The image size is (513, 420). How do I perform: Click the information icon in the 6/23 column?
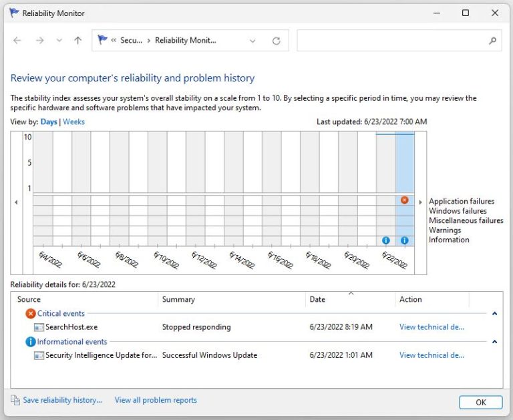pos(404,240)
